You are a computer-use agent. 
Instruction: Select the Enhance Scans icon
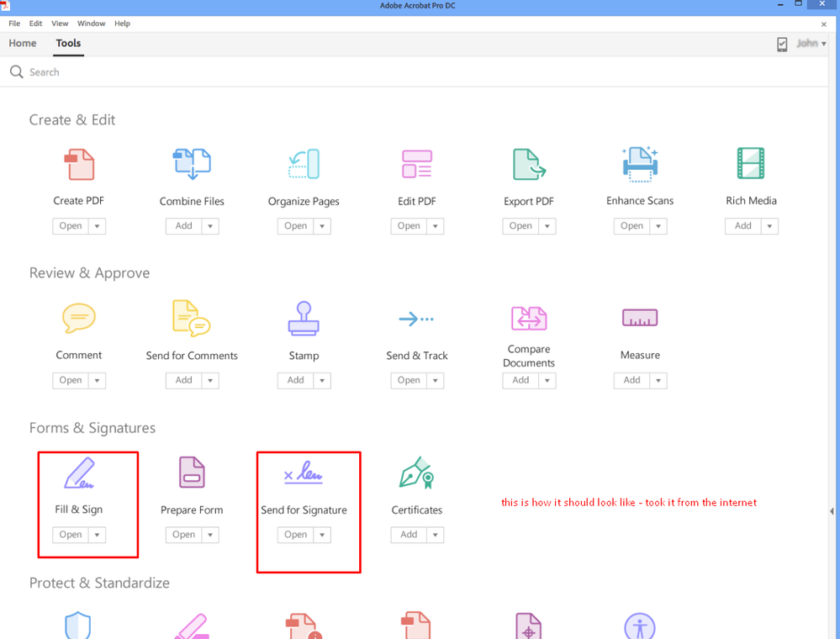tap(640, 164)
